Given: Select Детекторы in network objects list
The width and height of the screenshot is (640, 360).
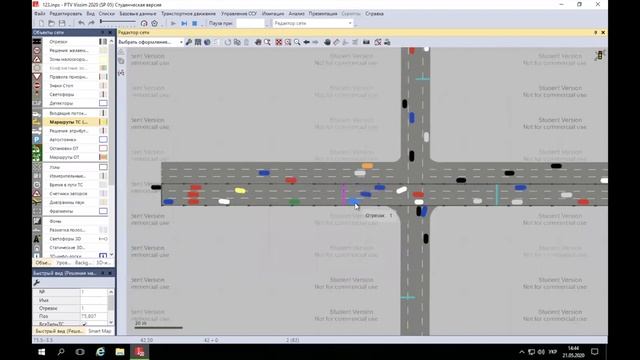Looking at the screenshot, I should click(61, 103).
